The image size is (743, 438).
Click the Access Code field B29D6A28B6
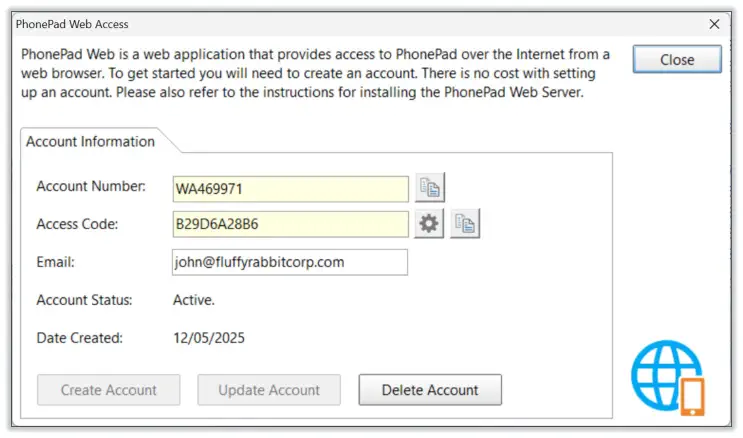290,224
